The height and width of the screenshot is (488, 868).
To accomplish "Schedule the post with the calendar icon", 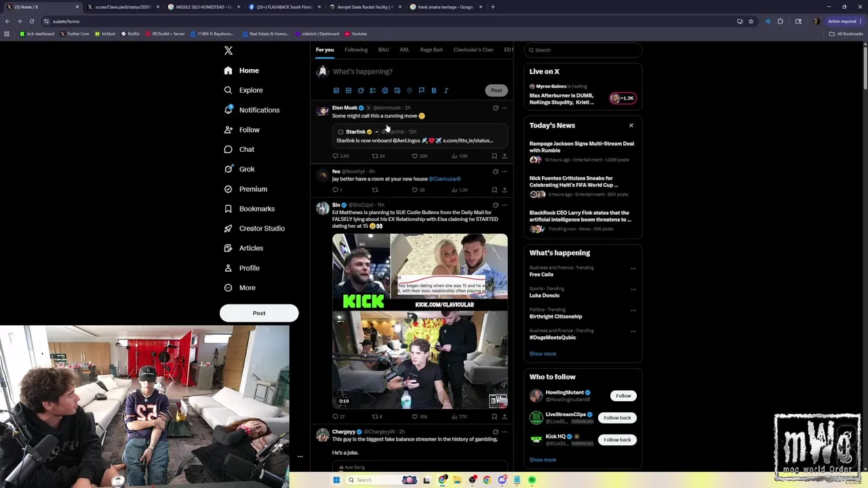I will pyautogui.click(x=397, y=90).
